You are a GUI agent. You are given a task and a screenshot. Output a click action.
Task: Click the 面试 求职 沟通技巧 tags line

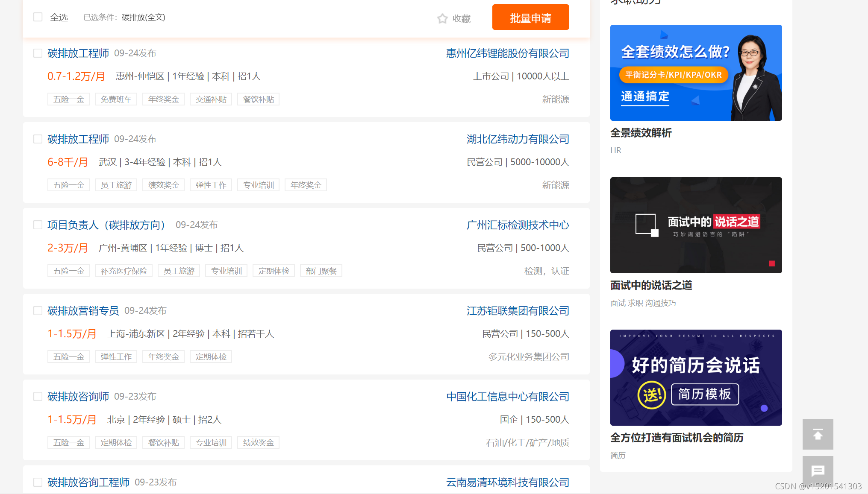643,303
